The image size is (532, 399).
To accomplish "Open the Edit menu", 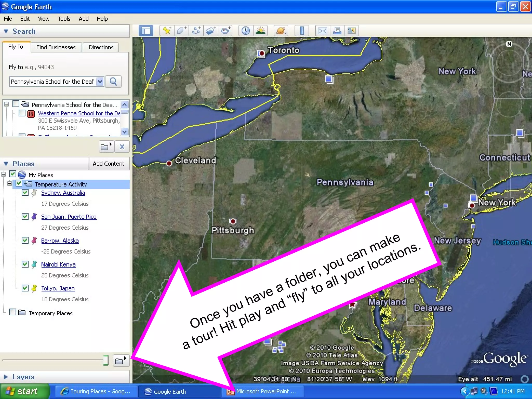I will pyautogui.click(x=25, y=19).
